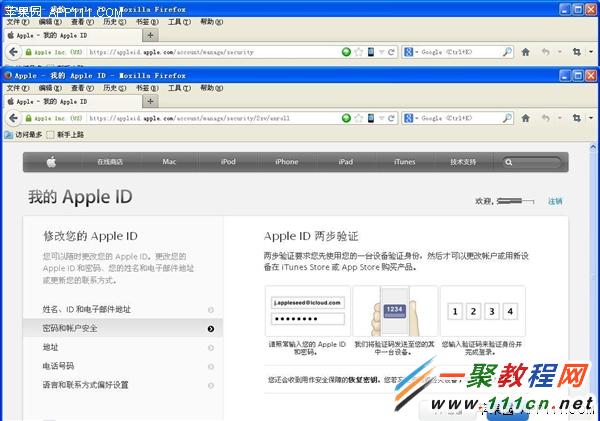This screenshot has width=600, height=421.
Task: Click search field in Apple navigation bar
Action: point(533,162)
